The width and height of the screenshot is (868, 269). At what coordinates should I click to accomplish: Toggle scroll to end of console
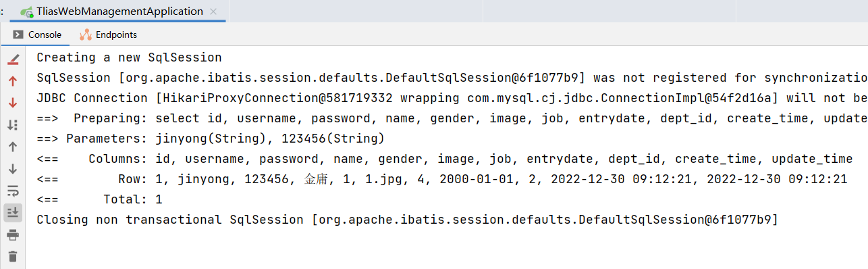[x=13, y=212]
